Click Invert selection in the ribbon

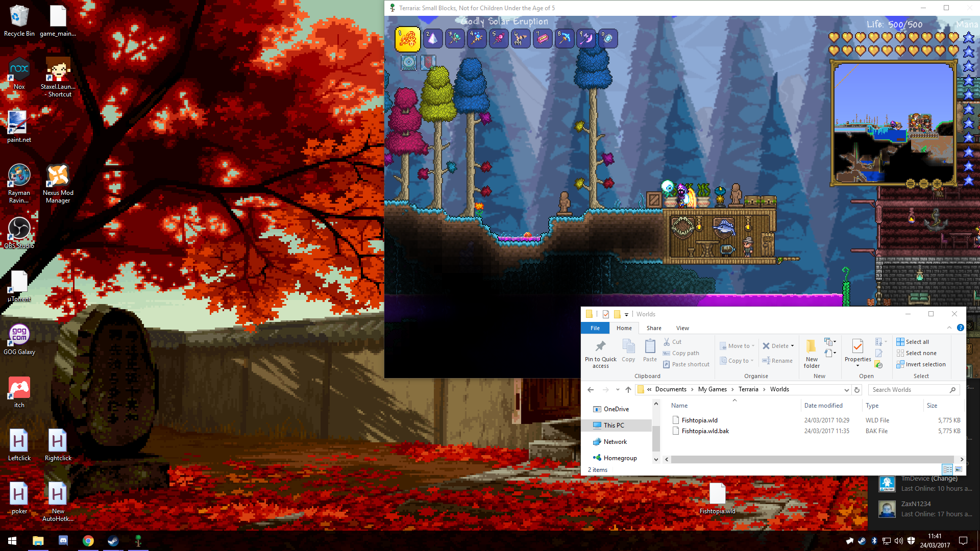(925, 364)
